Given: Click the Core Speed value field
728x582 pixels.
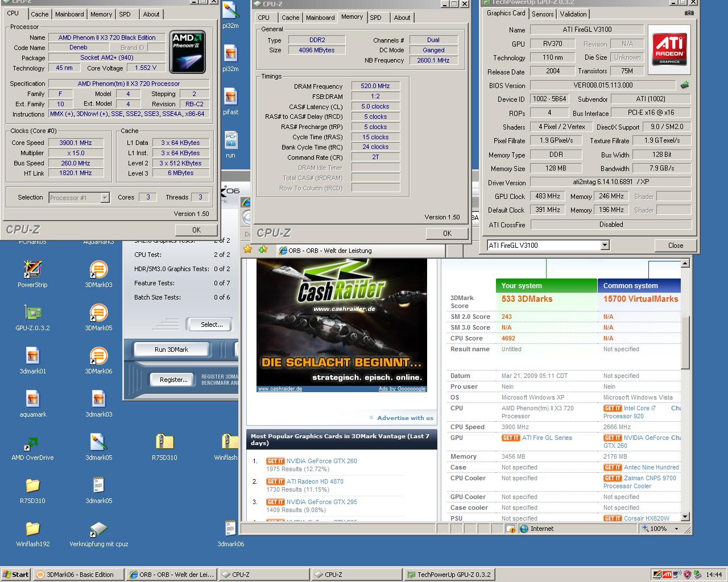Looking at the screenshot, I should [76, 143].
